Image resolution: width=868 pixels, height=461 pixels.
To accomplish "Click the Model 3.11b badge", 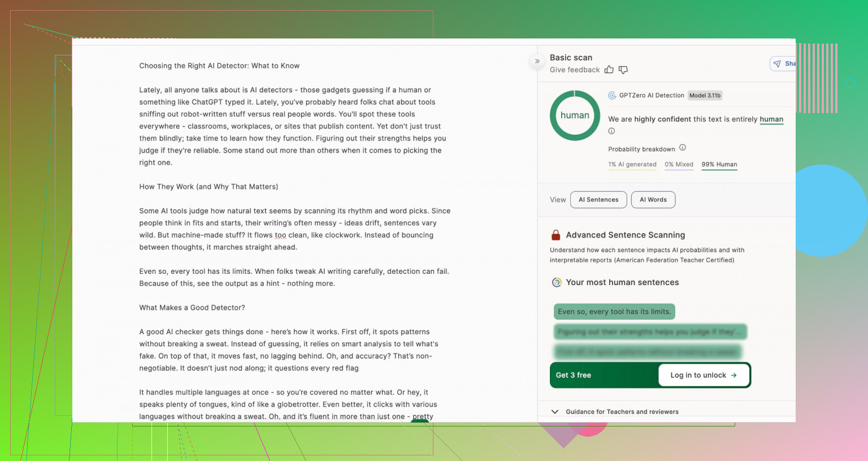I will (705, 96).
